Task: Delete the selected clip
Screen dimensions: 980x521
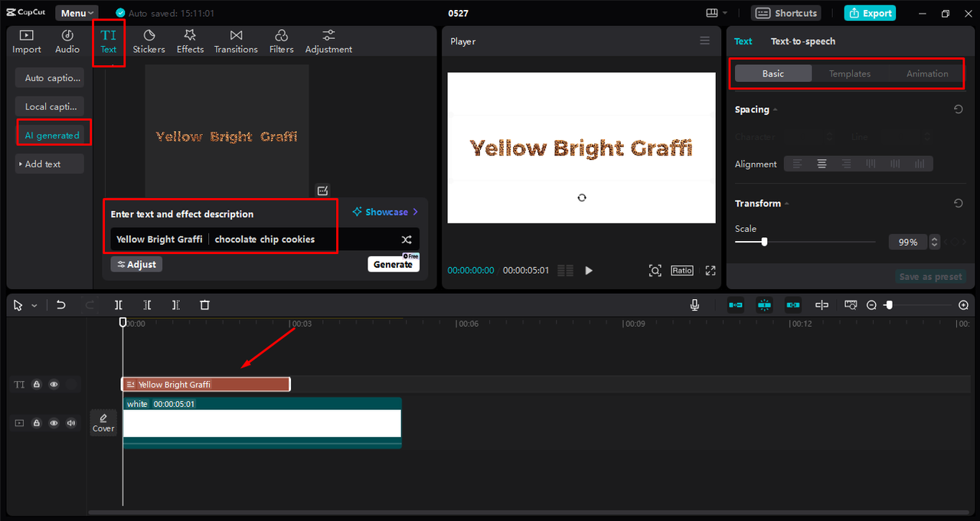Action: tap(204, 305)
